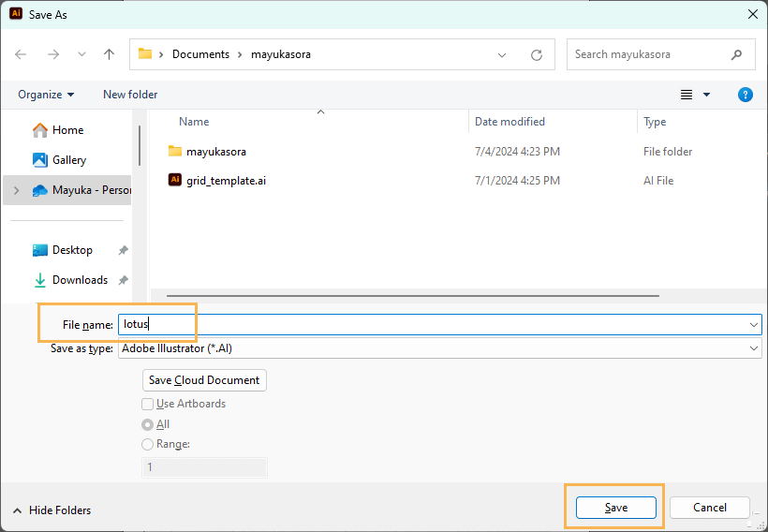Go to Gallery in sidebar
768x532 pixels.
(68, 160)
